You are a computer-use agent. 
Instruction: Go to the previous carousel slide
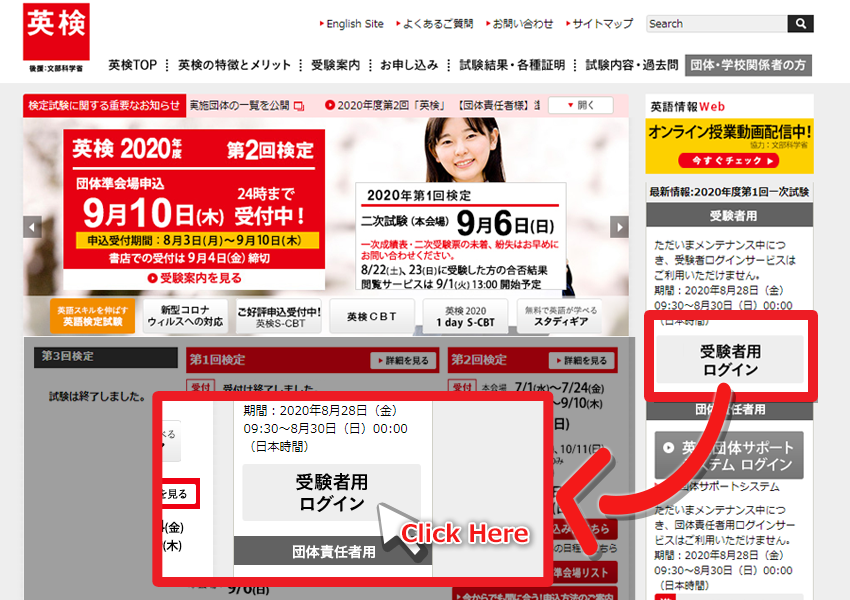point(32,227)
